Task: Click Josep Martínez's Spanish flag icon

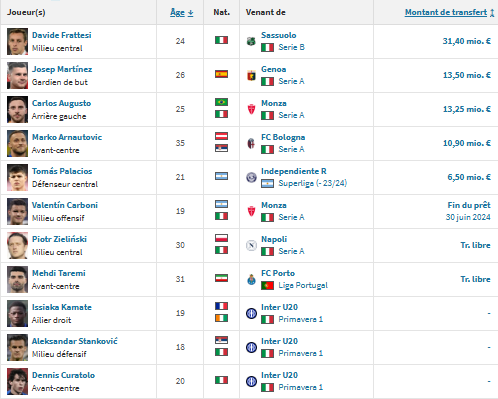Action: (x=221, y=74)
